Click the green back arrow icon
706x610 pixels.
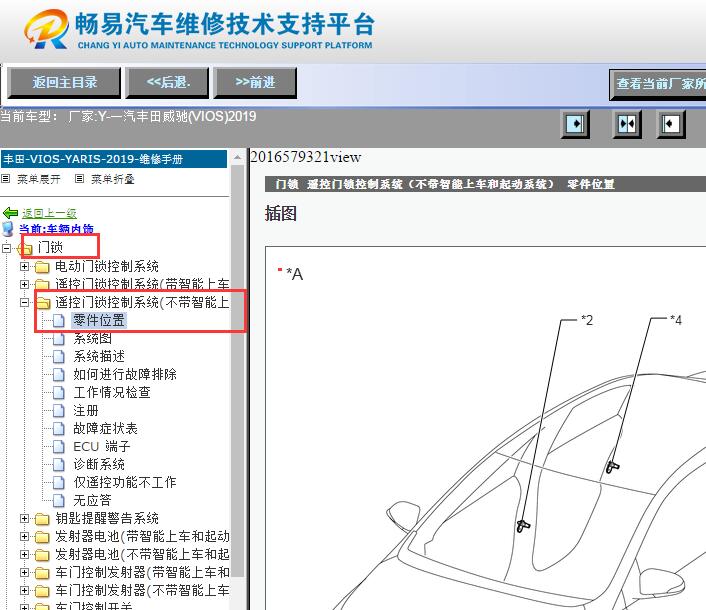(10, 213)
